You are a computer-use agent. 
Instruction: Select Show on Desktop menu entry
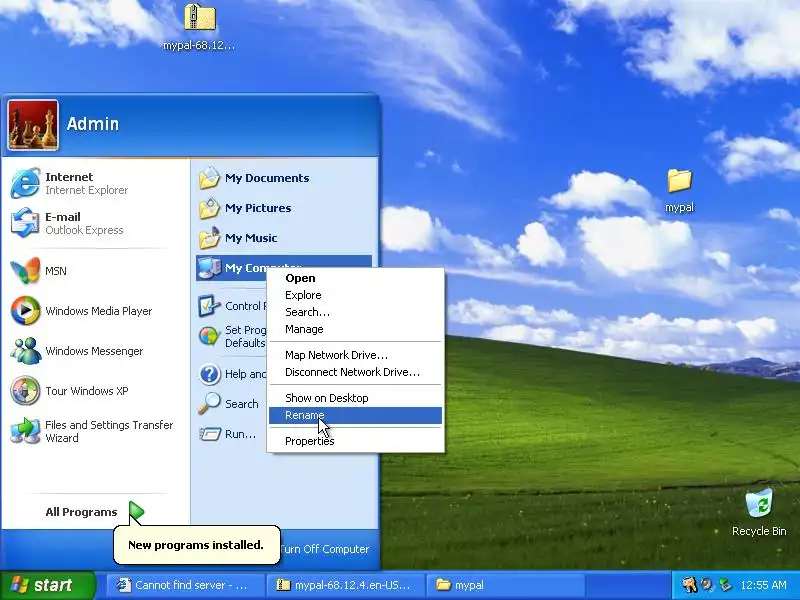pos(355,398)
